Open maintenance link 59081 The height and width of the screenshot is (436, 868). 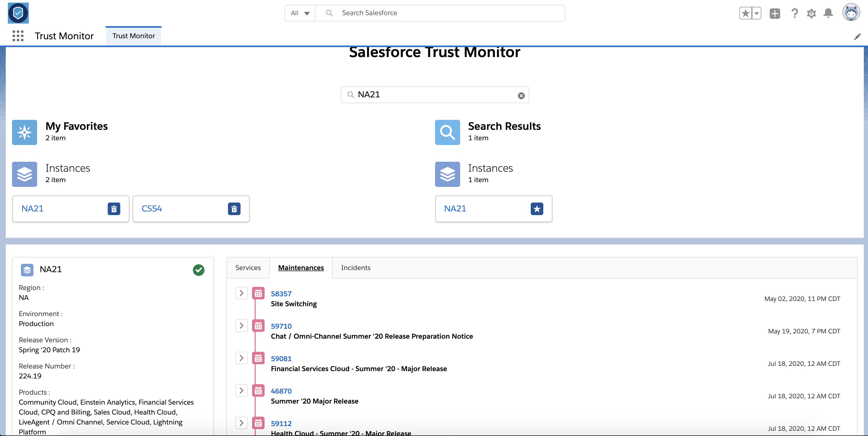[281, 359]
